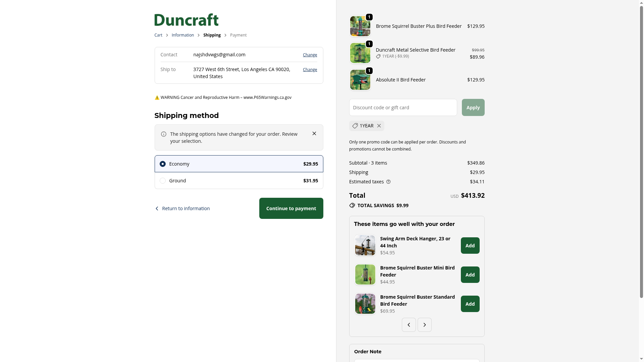
Task: Open the estimated taxes help icon
Action: [388, 182]
